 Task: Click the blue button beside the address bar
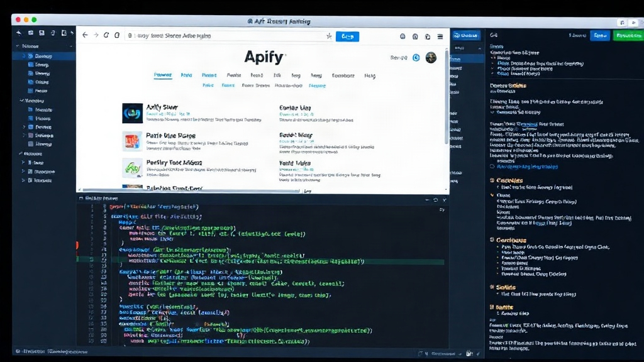(347, 36)
